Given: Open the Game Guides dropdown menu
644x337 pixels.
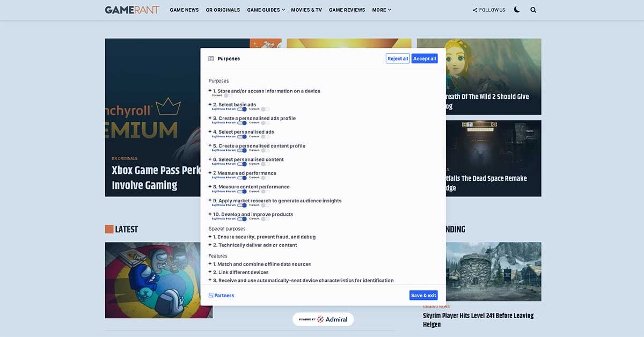Looking at the screenshot, I should click(x=266, y=10).
